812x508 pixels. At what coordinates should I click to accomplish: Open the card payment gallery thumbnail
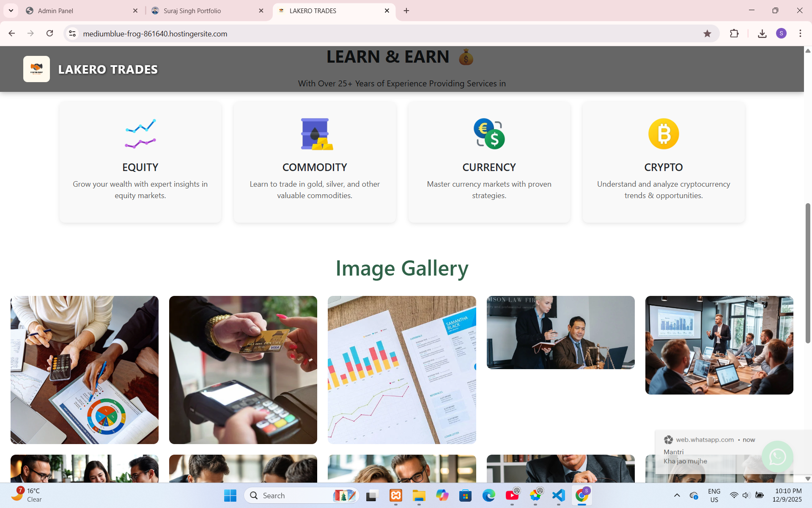(x=243, y=370)
